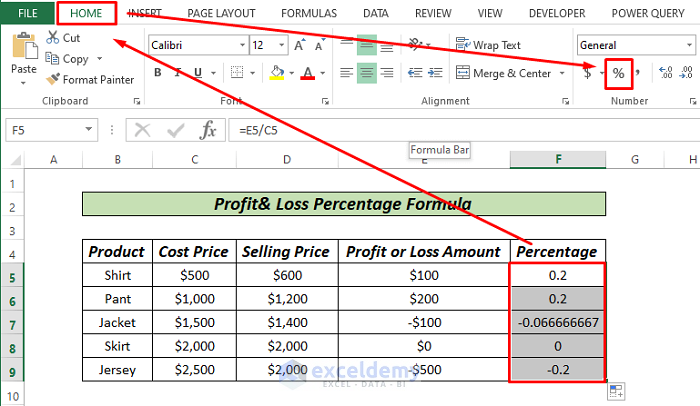Click the Name Box showing F5
700x406 pixels.
point(45,130)
